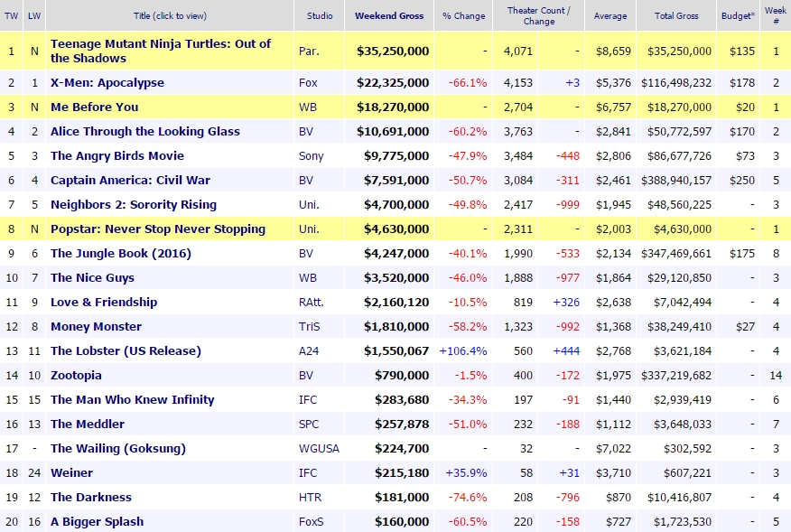
Task: Click the -74.6% change value
Action: pos(468,497)
